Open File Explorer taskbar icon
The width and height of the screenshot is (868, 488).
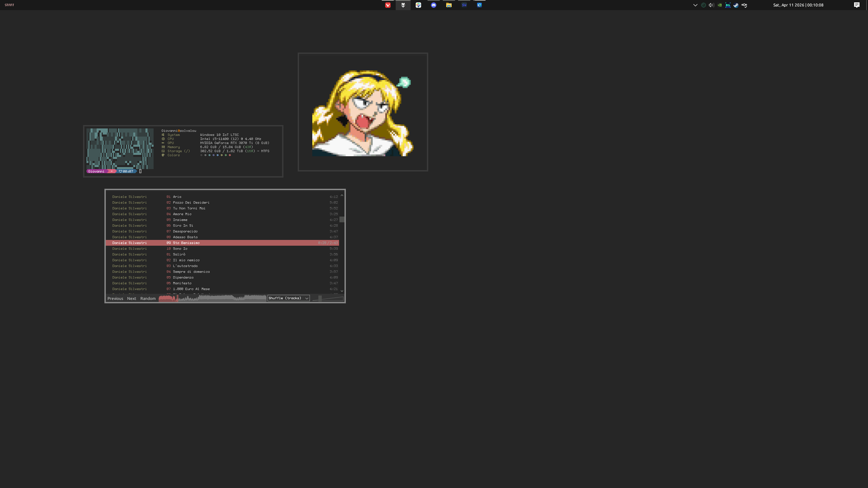[449, 5]
